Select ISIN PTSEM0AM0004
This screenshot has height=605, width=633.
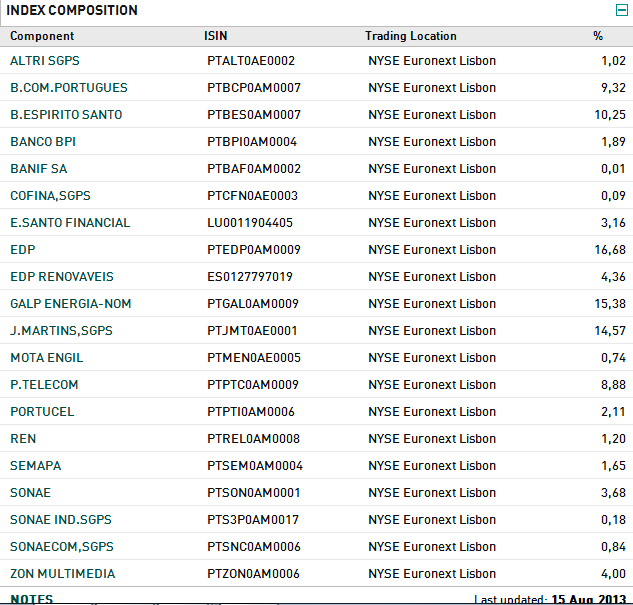255,466
